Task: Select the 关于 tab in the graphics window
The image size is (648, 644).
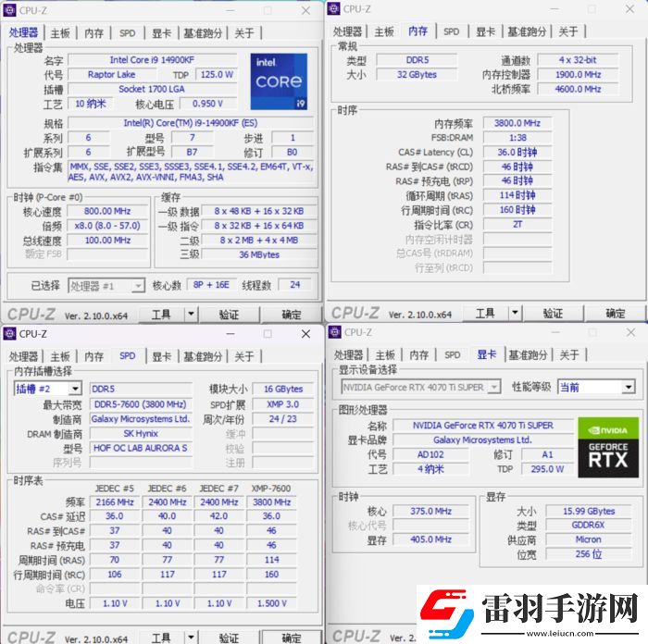Action: pos(568,355)
